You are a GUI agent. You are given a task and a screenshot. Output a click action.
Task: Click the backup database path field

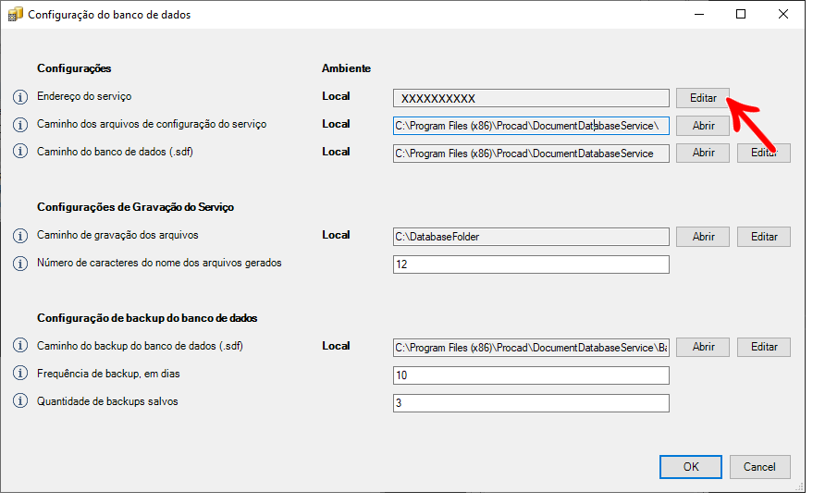tap(531, 348)
